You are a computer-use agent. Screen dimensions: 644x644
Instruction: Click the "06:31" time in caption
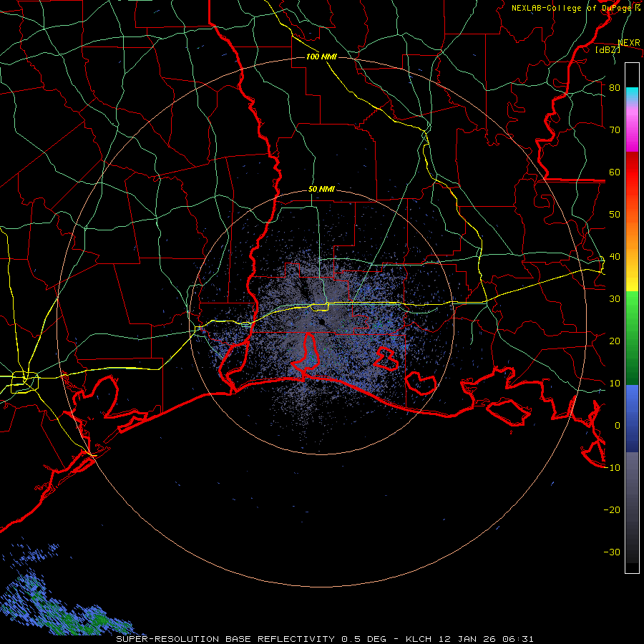pyautogui.click(x=517, y=639)
